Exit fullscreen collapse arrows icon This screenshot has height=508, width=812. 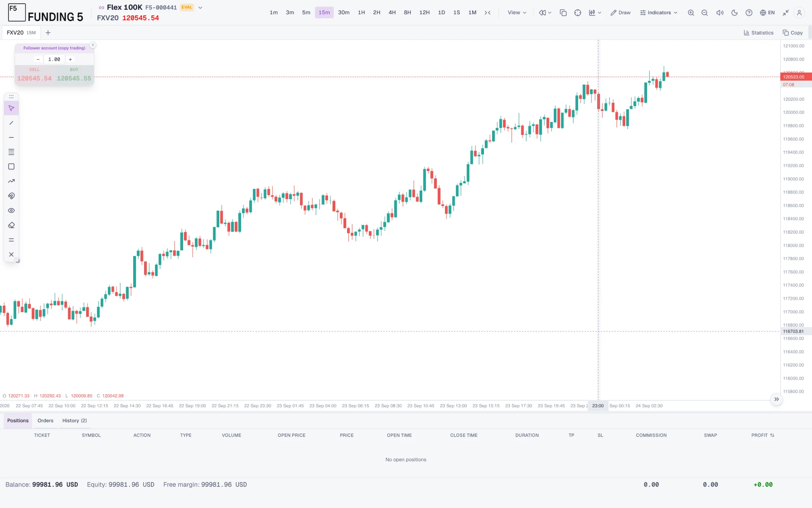click(x=786, y=13)
